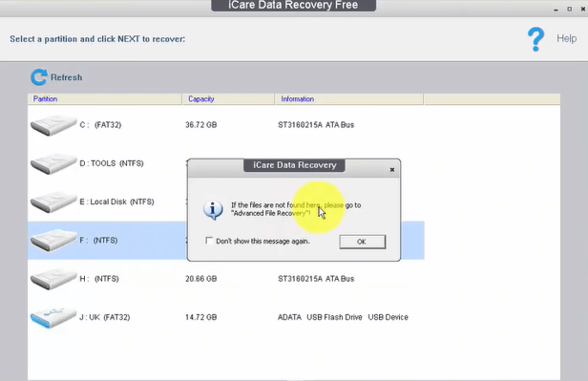Click the 36.72 GB capacity value
Viewport: 588px width, 381px height.
coord(201,125)
